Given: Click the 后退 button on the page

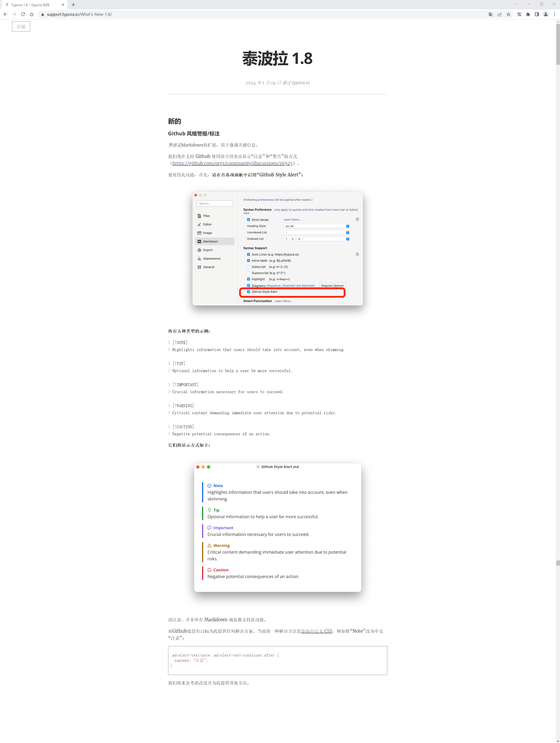Looking at the screenshot, I should (21, 27).
